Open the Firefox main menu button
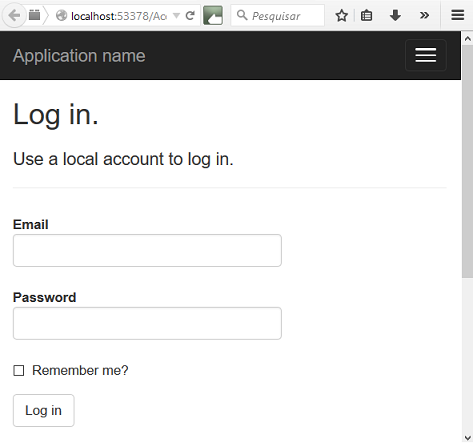The image size is (473, 443). coord(458,15)
